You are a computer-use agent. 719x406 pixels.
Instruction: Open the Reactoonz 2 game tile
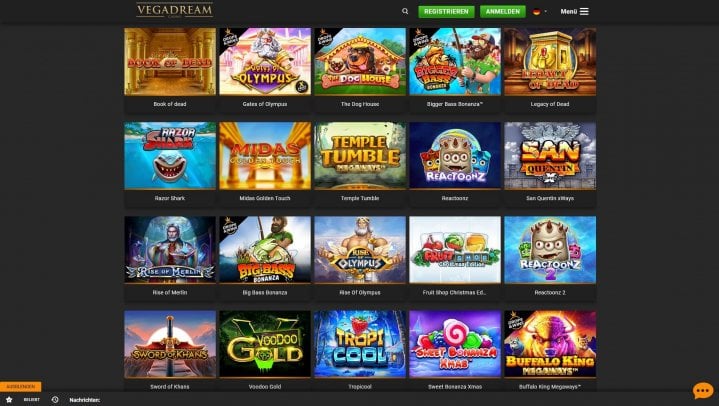550,250
